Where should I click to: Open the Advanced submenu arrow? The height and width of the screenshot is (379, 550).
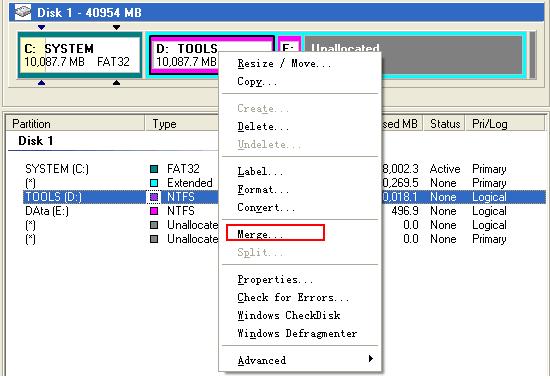[x=370, y=359]
